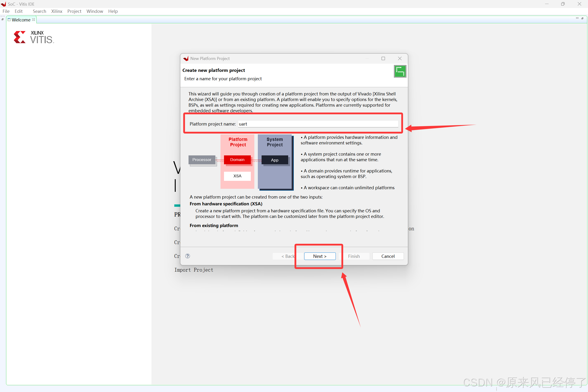This screenshot has width=588, height=392.
Task: Click the Platform project name field
Action: pos(318,124)
